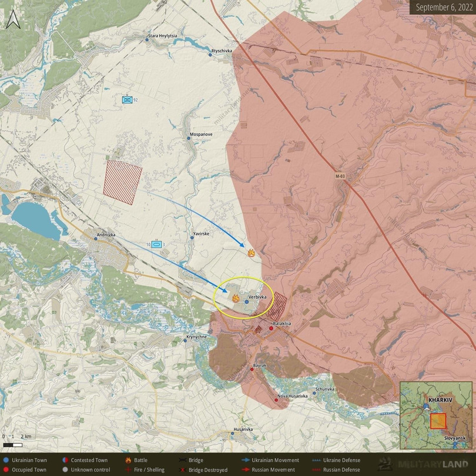
Task: Click the Occupied Town legend red dot
Action: pyautogui.click(x=6, y=470)
